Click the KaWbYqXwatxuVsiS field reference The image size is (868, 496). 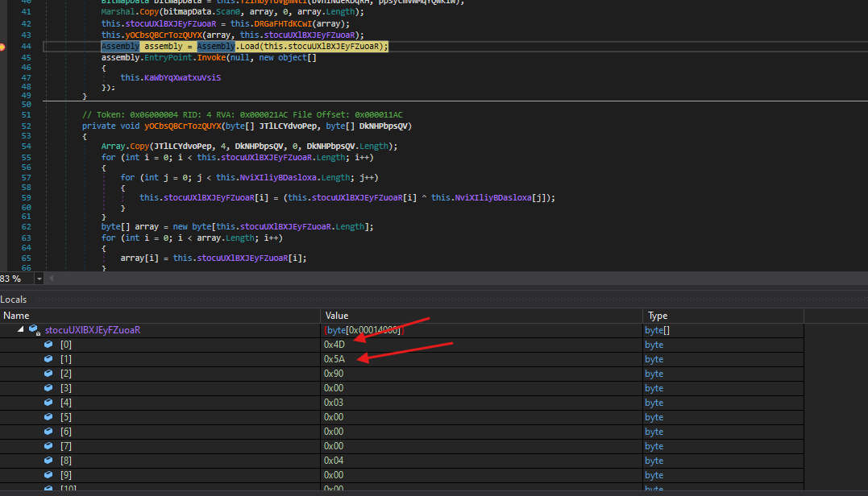coord(183,77)
